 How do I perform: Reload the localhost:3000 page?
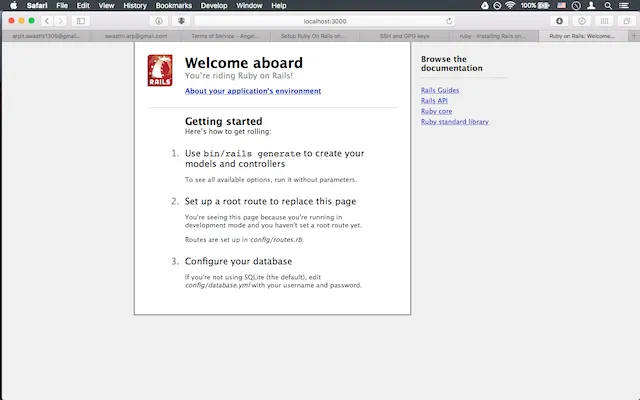(x=449, y=21)
